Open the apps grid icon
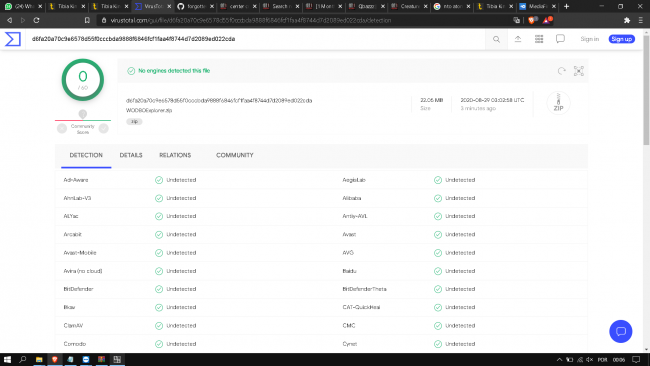The width and height of the screenshot is (650, 366). click(539, 39)
